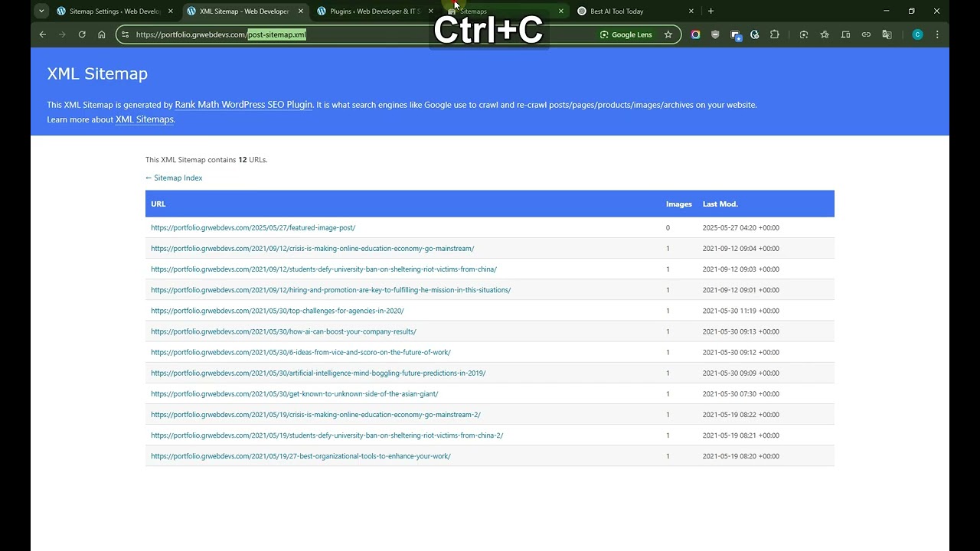This screenshot has height=551, width=980.
Task: Open the XML Sitemaps learn more link
Action: tap(145, 119)
